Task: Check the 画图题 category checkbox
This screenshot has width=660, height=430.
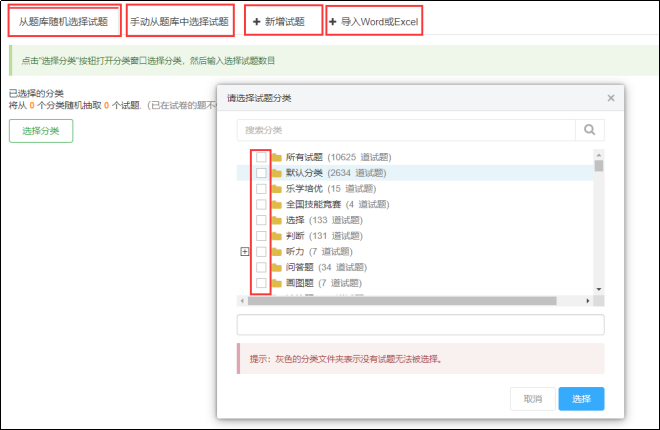Action: click(261, 283)
